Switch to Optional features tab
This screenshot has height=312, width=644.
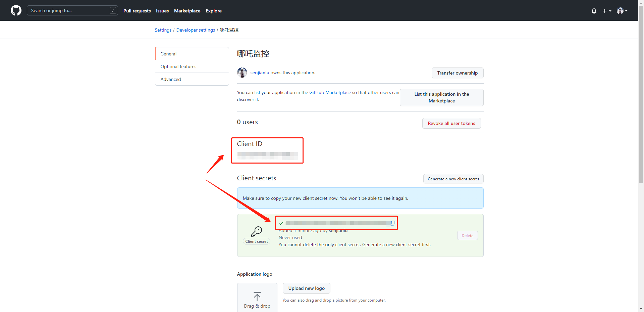[192, 66]
